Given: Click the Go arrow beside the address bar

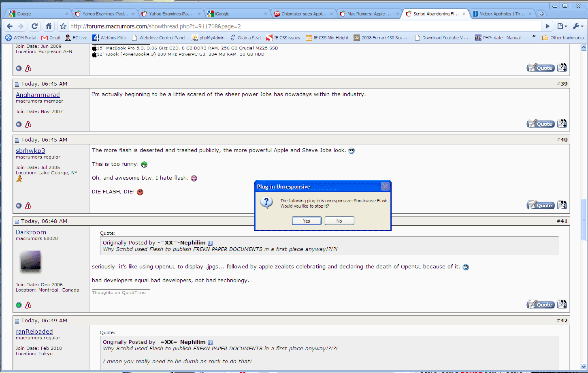Looking at the screenshot, I should pos(548,26).
